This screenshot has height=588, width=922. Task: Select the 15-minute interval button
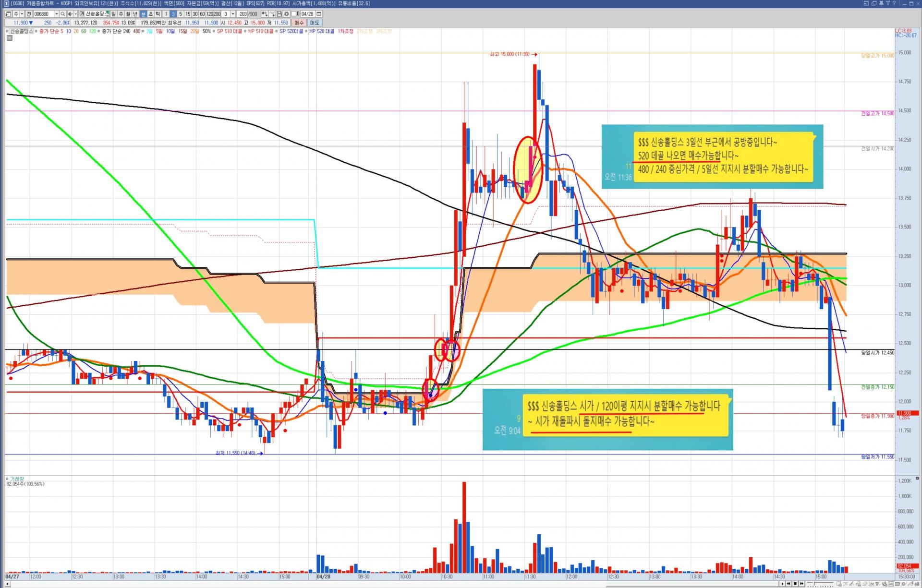tap(188, 14)
